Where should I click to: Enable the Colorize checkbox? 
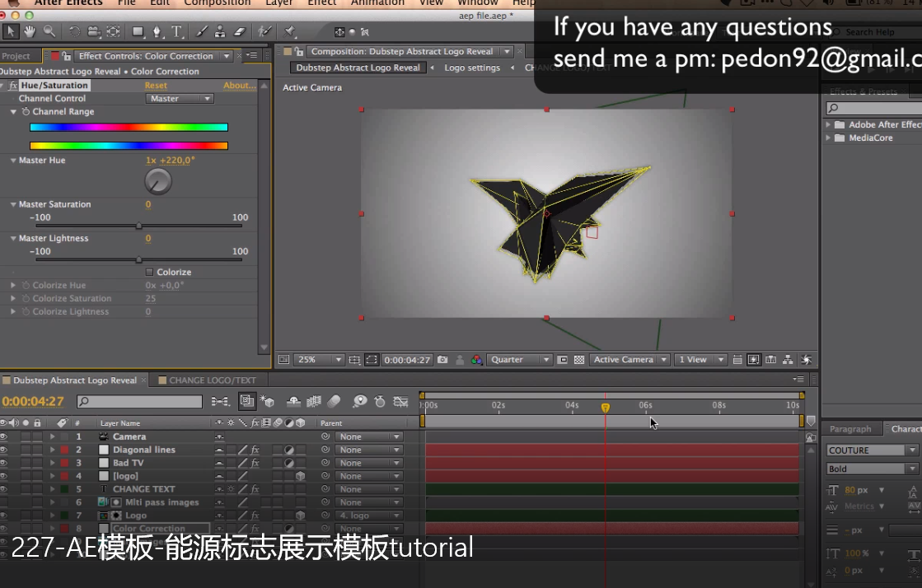[x=149, y=272]
